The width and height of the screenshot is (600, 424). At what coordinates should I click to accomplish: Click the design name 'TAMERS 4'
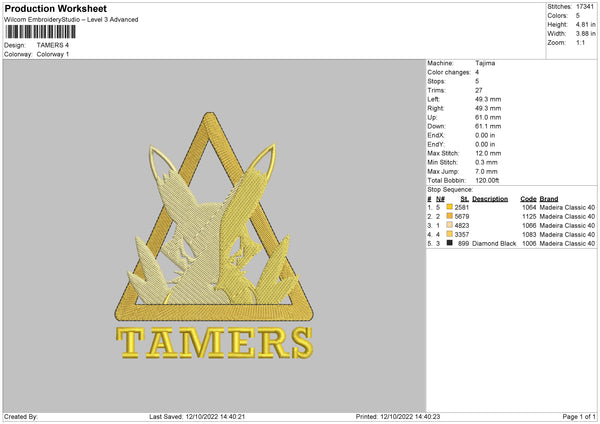[x=53, y=45]
